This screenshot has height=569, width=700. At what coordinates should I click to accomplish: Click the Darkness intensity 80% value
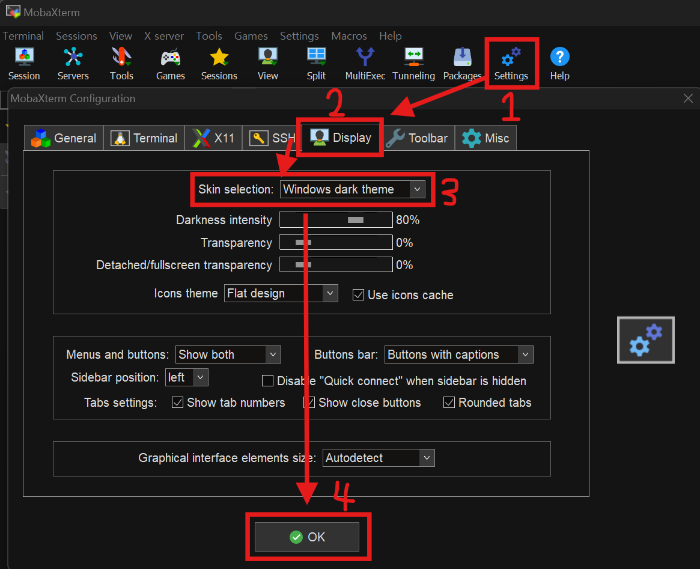(x=408, y=220)
